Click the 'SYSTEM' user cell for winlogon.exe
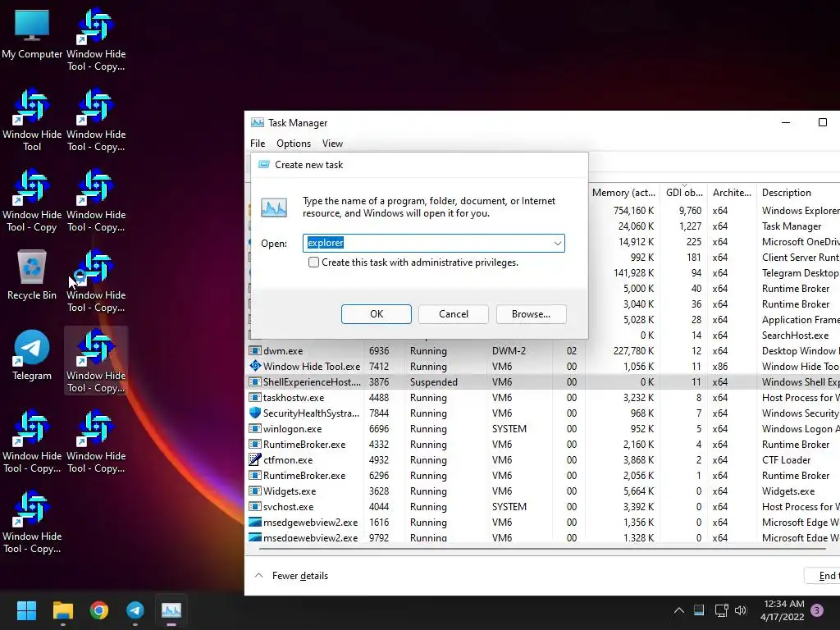 tap(509, 428)
